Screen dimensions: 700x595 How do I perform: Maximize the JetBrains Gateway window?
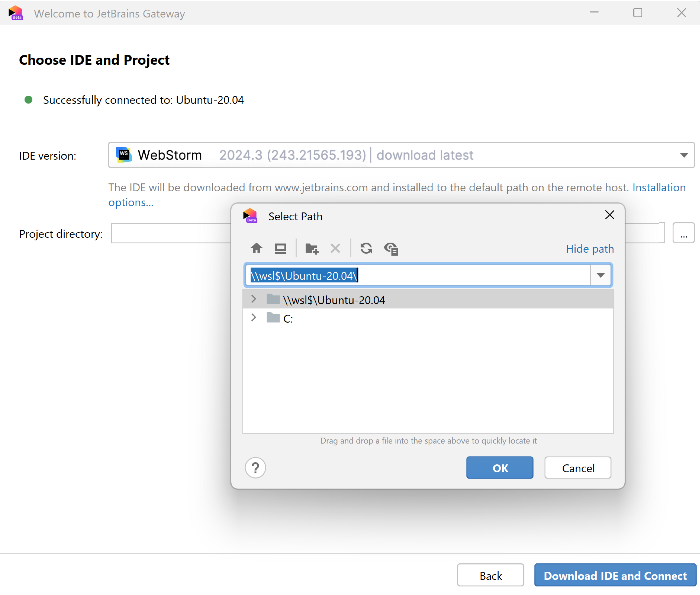pos(638,13)
